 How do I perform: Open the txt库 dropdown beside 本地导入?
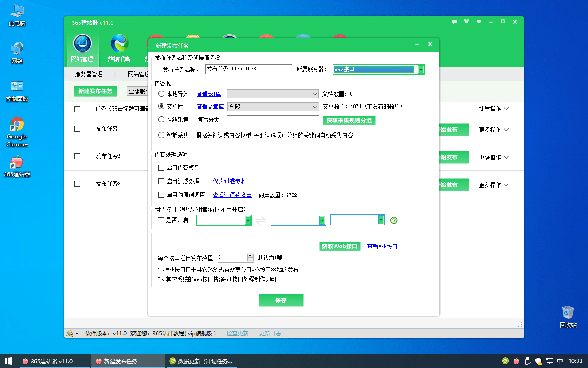pos(273,94)
